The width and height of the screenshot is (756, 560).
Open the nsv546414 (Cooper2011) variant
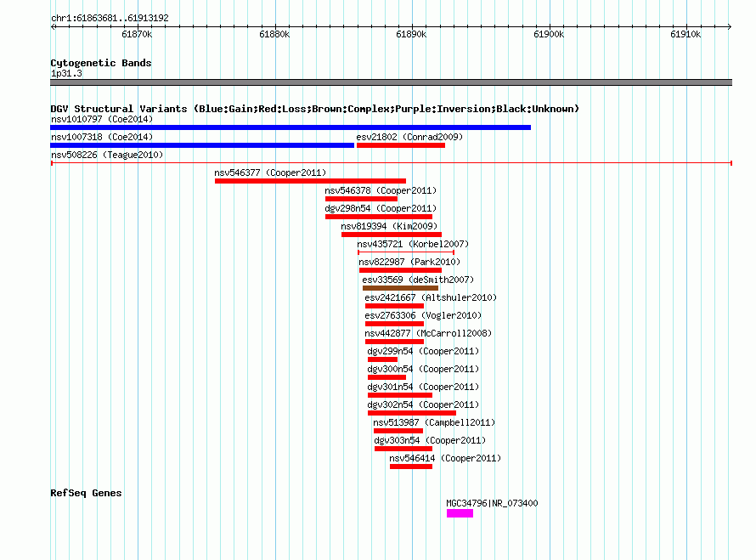[x=445, y=458]
